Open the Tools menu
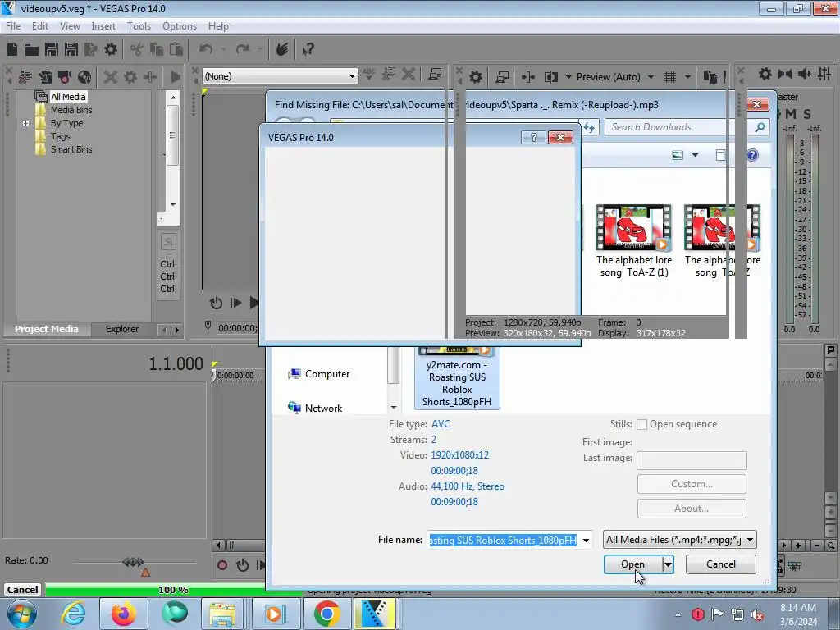The image size is (840, 630). [x=139, y=26]
